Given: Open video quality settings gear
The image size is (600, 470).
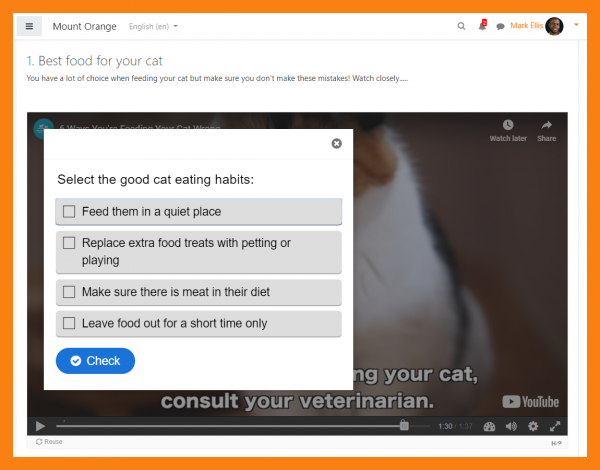Looking at the screenshot, I should pyautogui.click(x=533, y=426).
